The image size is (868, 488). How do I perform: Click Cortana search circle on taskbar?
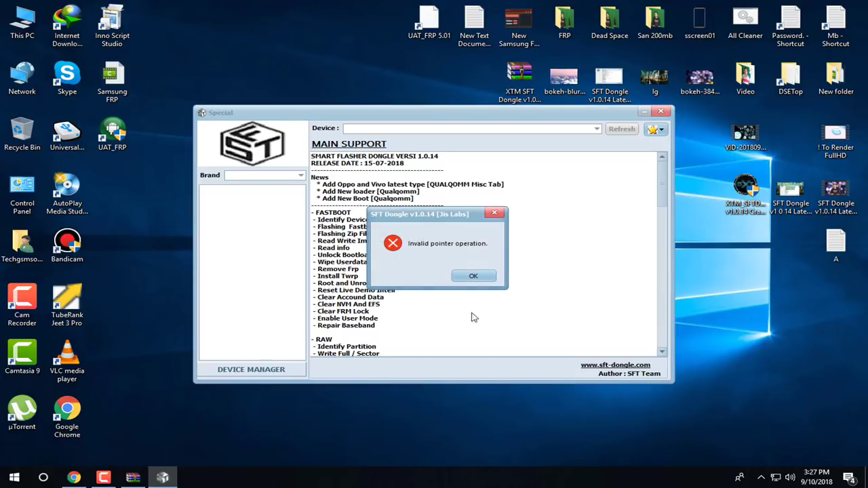point(43,477)
